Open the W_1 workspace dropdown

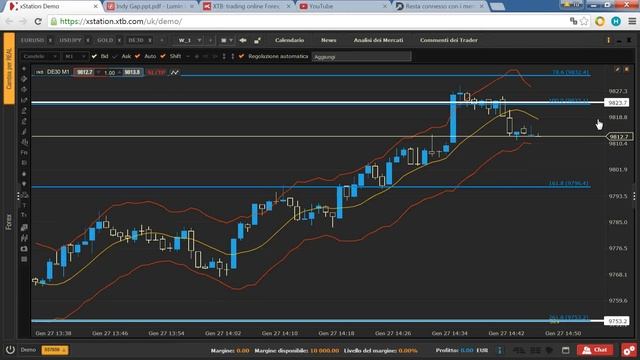190,40
